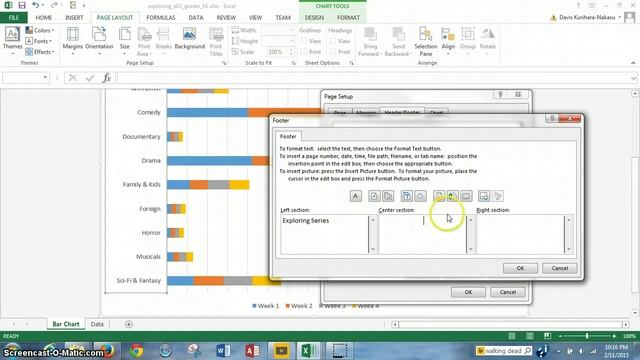640x360 pixels.
Task: Open the Orientation menu
Action: pos(99,41)
